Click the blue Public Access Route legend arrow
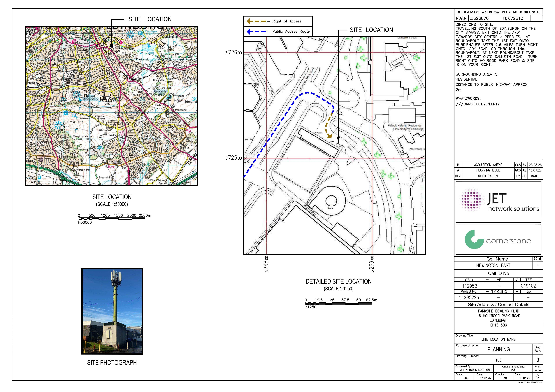The height and width of the screenshot is (392, 555). (x=256, y=31)
